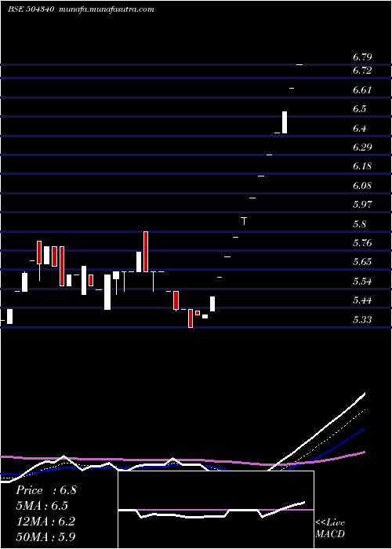Click the '5MA : 6.5' legend entry
This screenshot has height=549, width=392.
pos(42,506)
